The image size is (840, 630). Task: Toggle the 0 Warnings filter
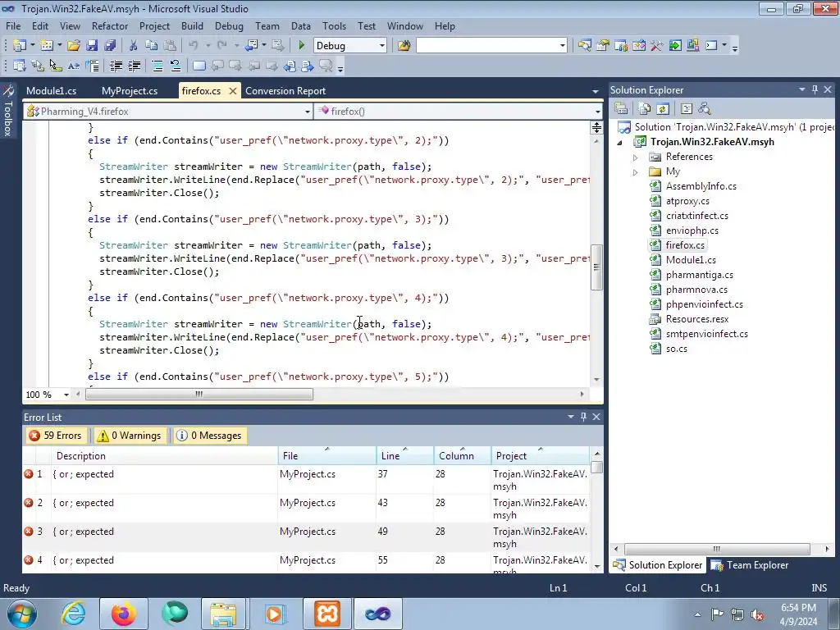tap(130, 436)
